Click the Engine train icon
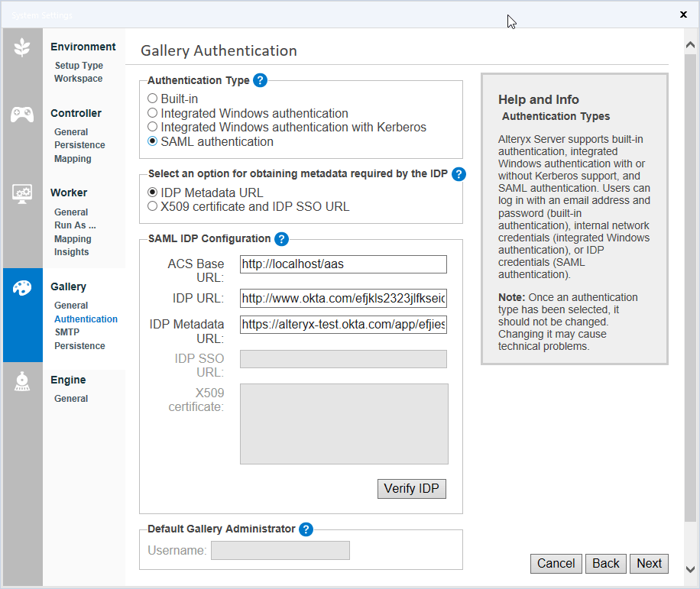The width and height of the screenshot is (700, 589). (x=22, y=382)
